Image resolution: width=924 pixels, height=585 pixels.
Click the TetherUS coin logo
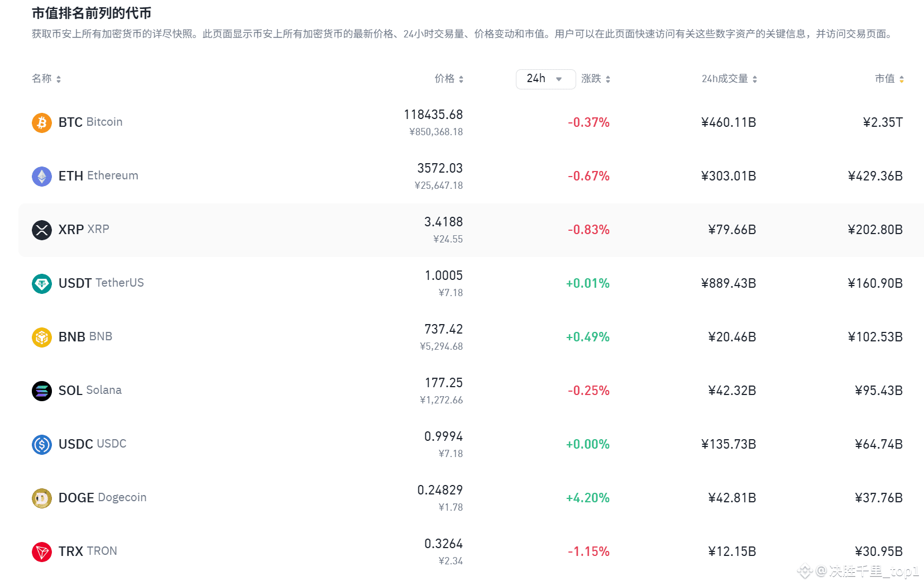42,283
